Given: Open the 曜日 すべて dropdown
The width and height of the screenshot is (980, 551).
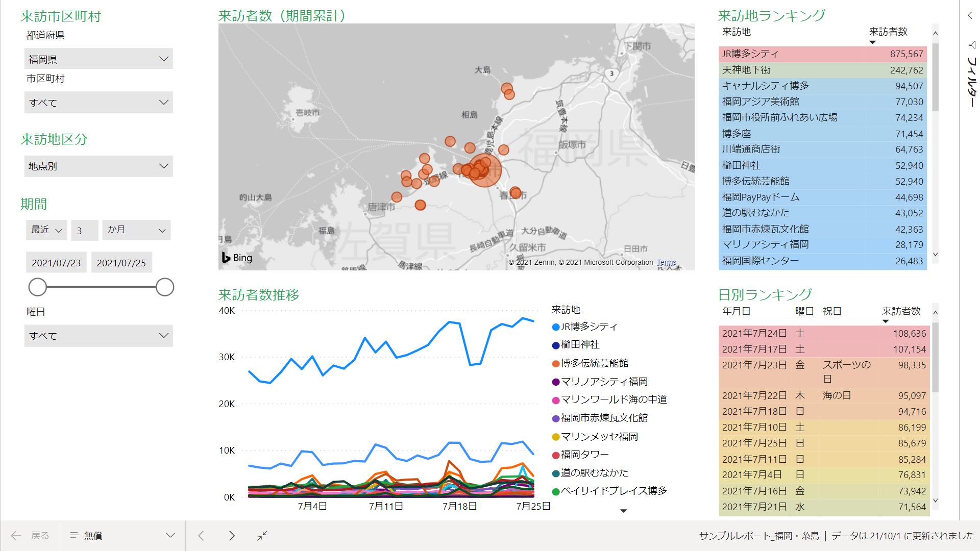Looking at the screenshot, I should point(99,336).
